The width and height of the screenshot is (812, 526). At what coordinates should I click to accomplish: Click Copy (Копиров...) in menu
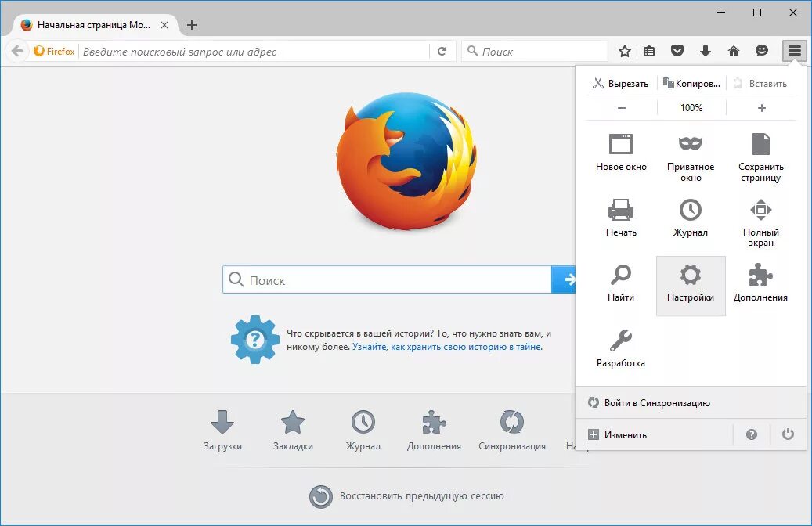coord(691,83)
